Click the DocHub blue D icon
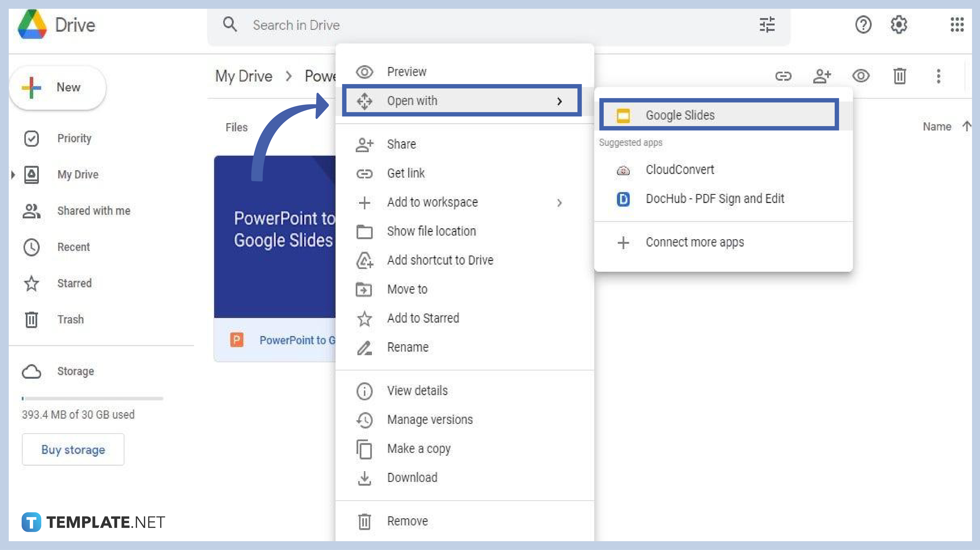The height and width of the screenshot is (550, 980). click(623, 199)
